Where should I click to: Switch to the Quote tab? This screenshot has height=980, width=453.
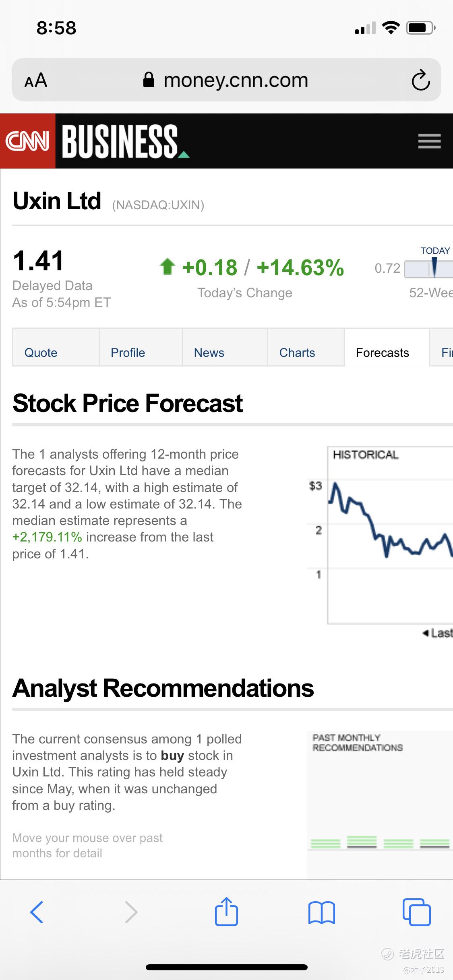coord(41,352)
